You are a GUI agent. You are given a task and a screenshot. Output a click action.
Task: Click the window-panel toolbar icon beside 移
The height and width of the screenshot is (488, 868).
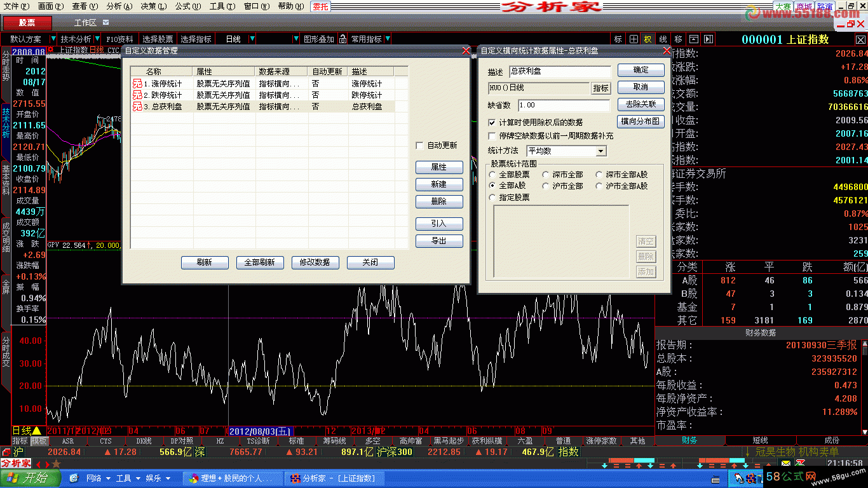pyautogui.click(x=694, y=39)
